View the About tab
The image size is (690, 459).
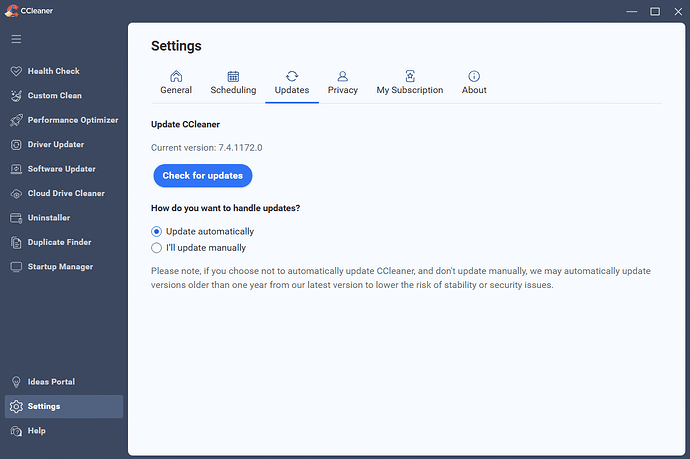click(474, 83)
